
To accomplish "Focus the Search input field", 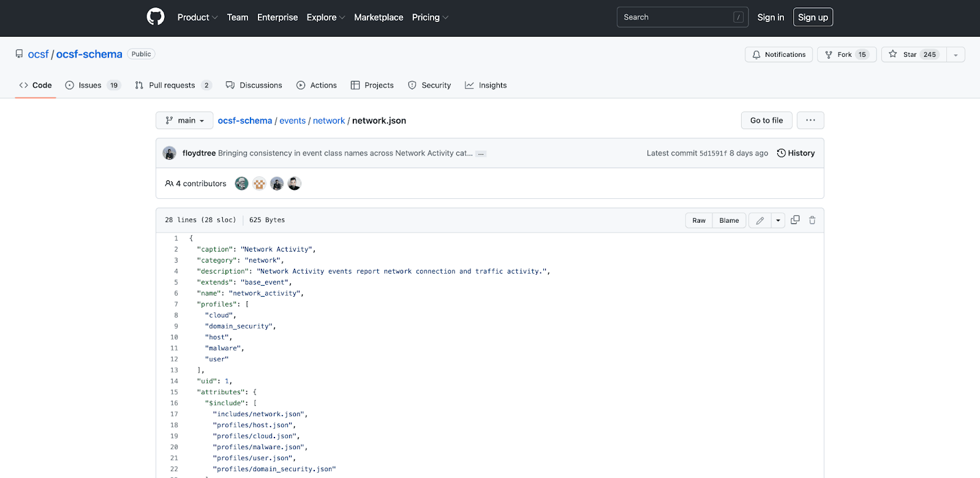I will click(677, 17).
